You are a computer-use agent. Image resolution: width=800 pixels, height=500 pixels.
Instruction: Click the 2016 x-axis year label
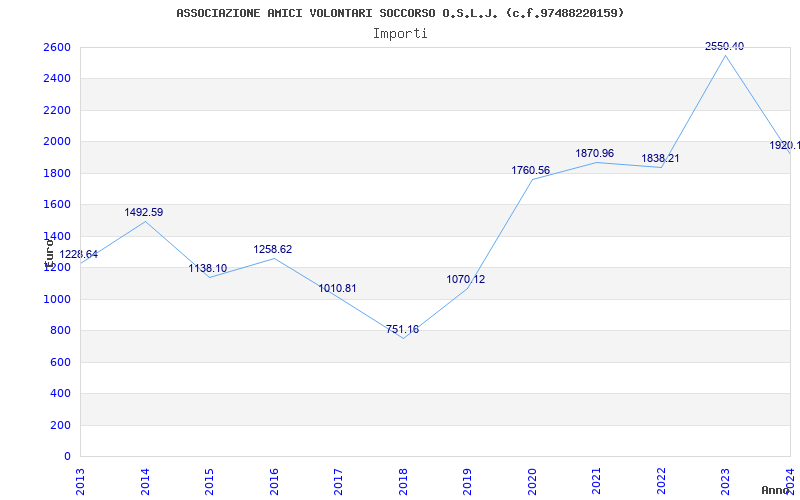click(x=274, y=481)
